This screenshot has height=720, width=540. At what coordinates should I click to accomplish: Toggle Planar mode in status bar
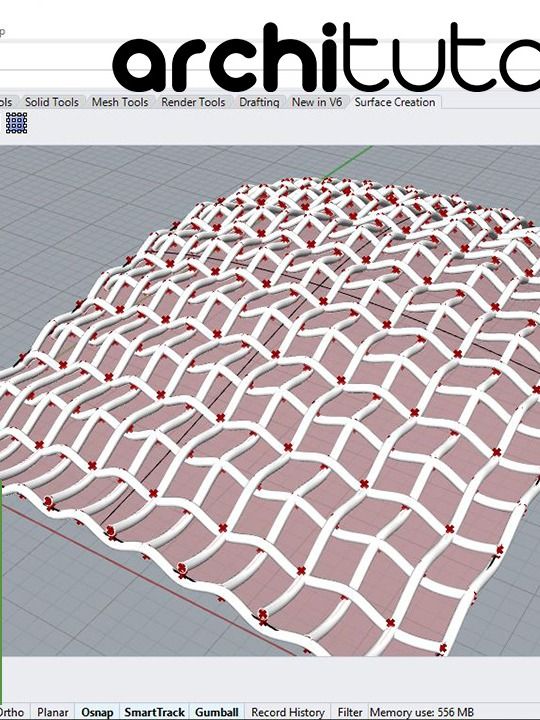click(52, 712)
